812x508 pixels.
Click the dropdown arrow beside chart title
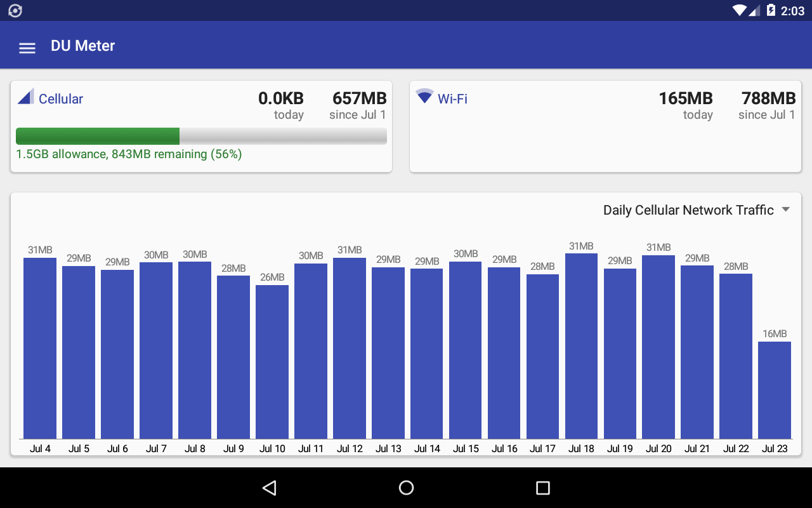coord(786,210)
